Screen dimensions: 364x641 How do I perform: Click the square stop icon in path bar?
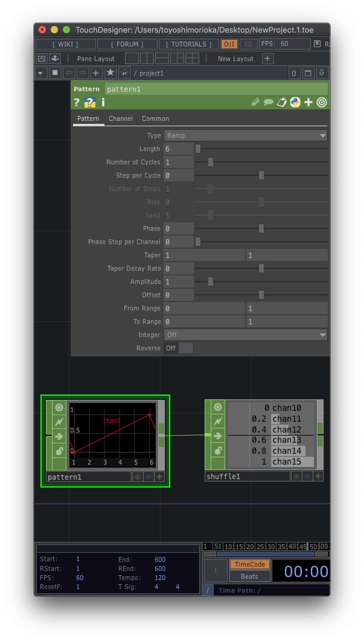click(x=55, y=73)
